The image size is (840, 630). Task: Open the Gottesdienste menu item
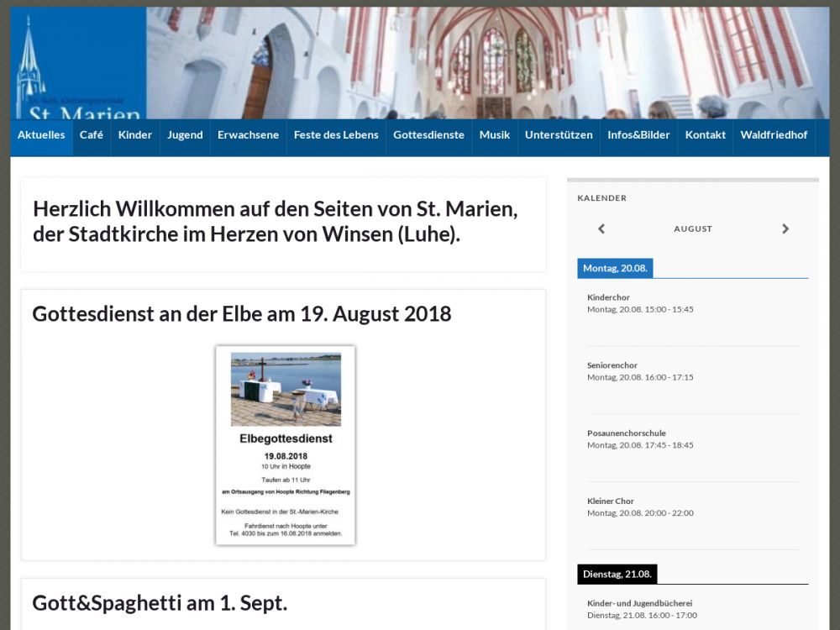428,135
